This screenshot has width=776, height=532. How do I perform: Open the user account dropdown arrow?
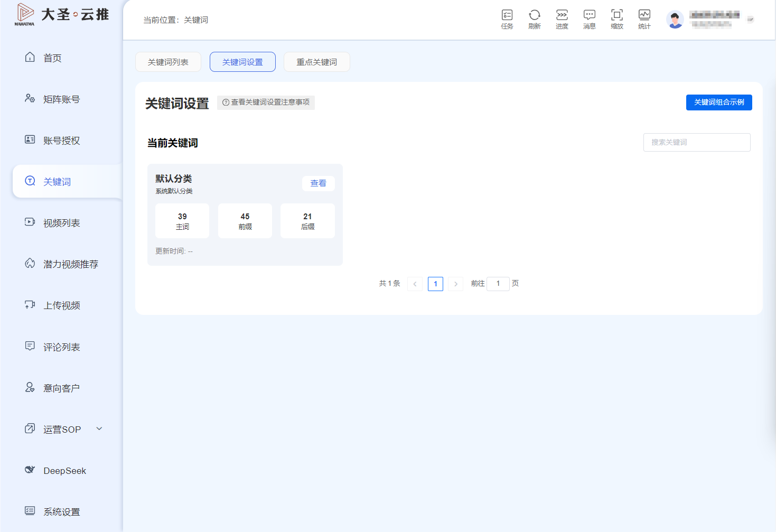tap(750, 20)
